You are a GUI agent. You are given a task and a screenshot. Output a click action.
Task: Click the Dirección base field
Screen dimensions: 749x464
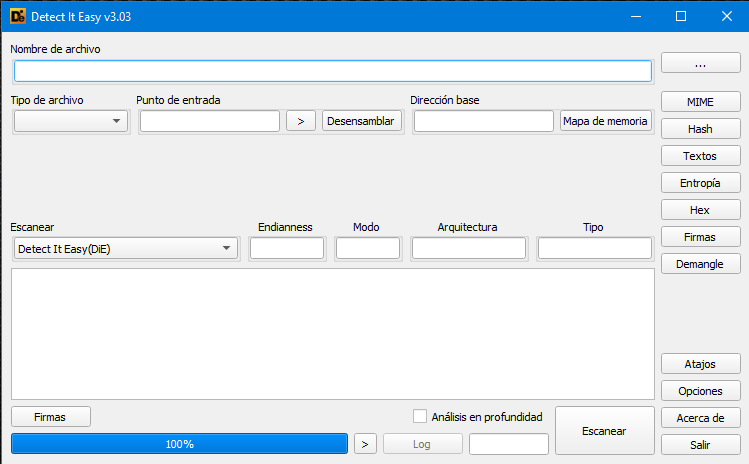(483, 121)
